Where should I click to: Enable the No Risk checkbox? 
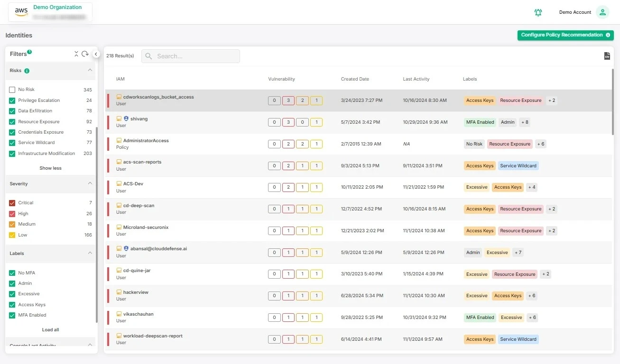point(12,90)
